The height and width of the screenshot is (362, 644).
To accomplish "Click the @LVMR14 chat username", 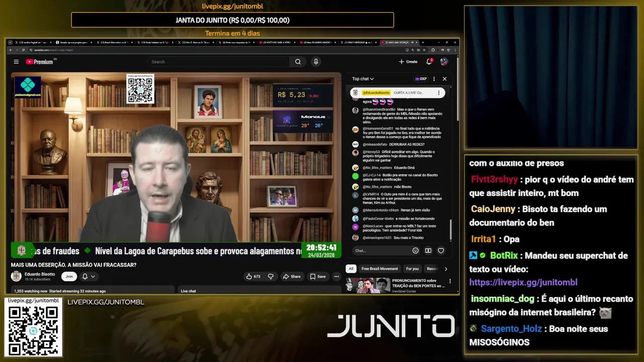I will (371, 194).
